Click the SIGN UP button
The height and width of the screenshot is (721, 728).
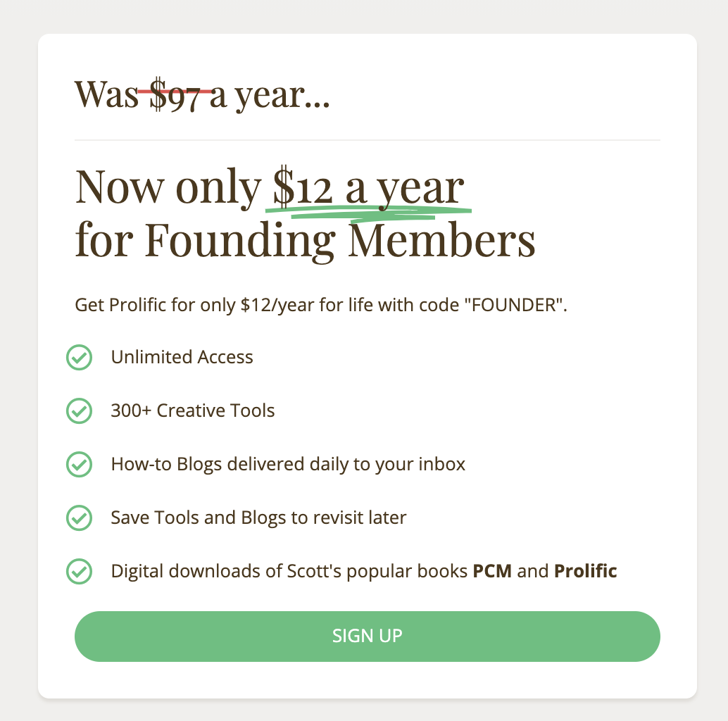[x=368, y=636]
